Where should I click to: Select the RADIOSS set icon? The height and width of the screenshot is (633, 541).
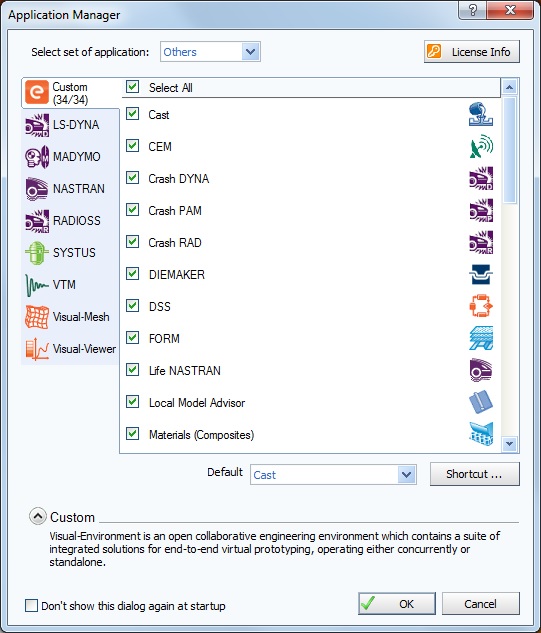37,221
